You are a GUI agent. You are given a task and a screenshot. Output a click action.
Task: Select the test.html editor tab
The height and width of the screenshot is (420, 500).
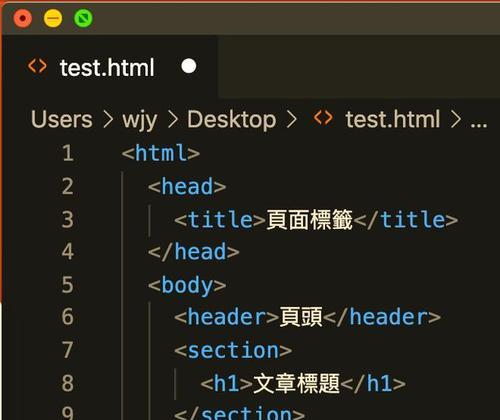110,67
